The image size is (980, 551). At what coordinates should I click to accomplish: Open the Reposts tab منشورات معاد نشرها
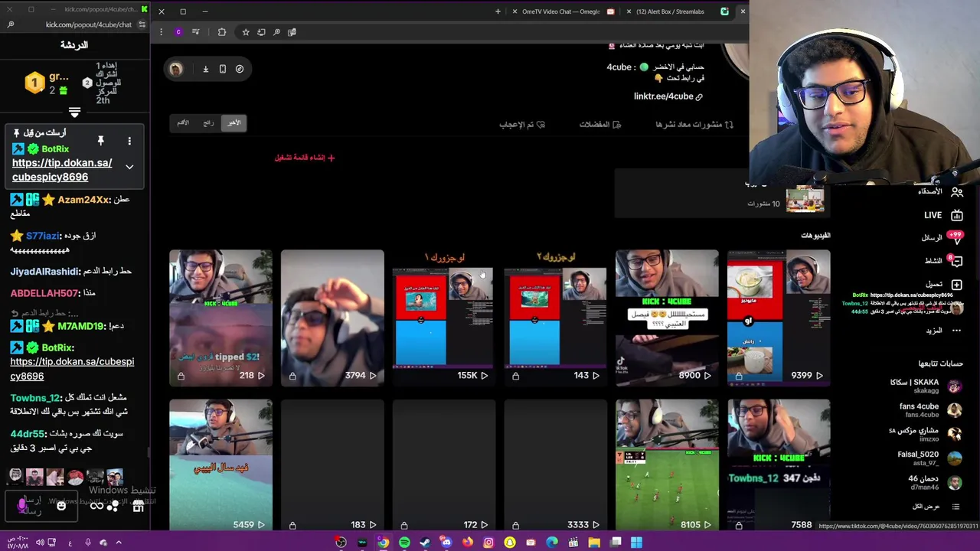click(x=694, y=125)
